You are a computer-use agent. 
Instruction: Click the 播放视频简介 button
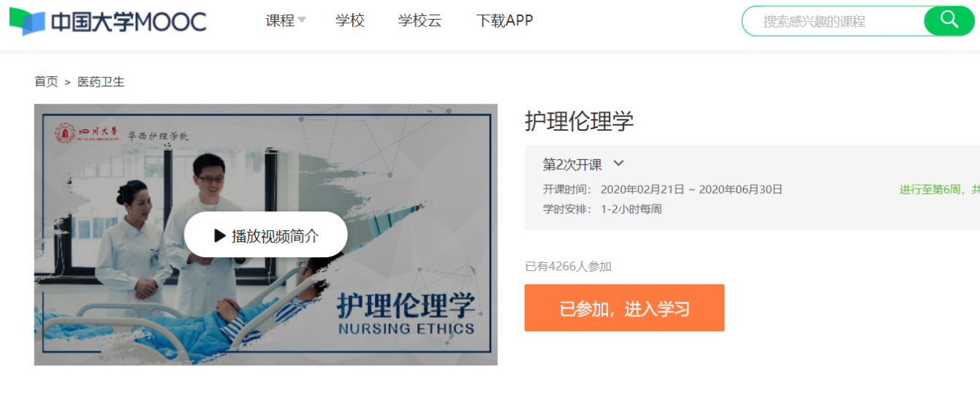[x=266, y=235]
